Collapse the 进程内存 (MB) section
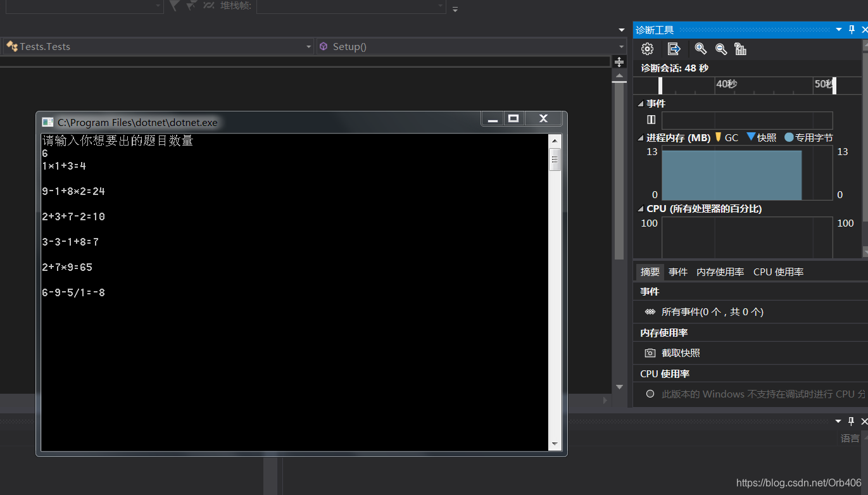Screen dimensions: 868x495 point(641,138)
